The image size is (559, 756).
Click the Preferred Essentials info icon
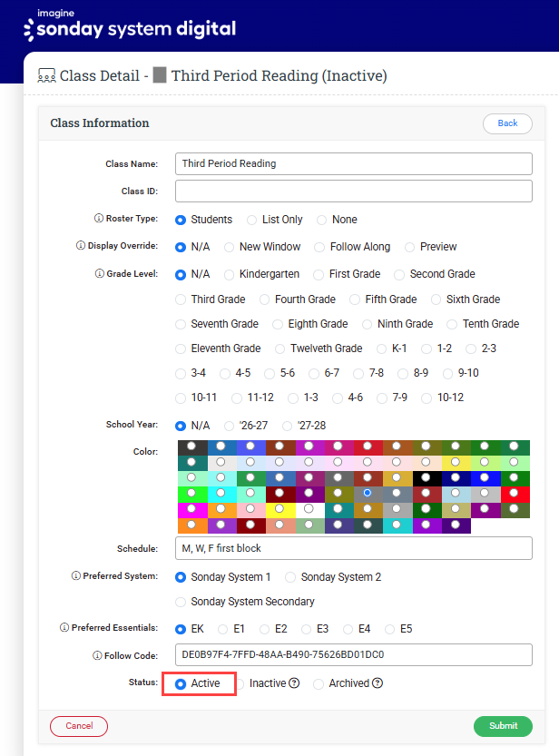tap(64, 627)
